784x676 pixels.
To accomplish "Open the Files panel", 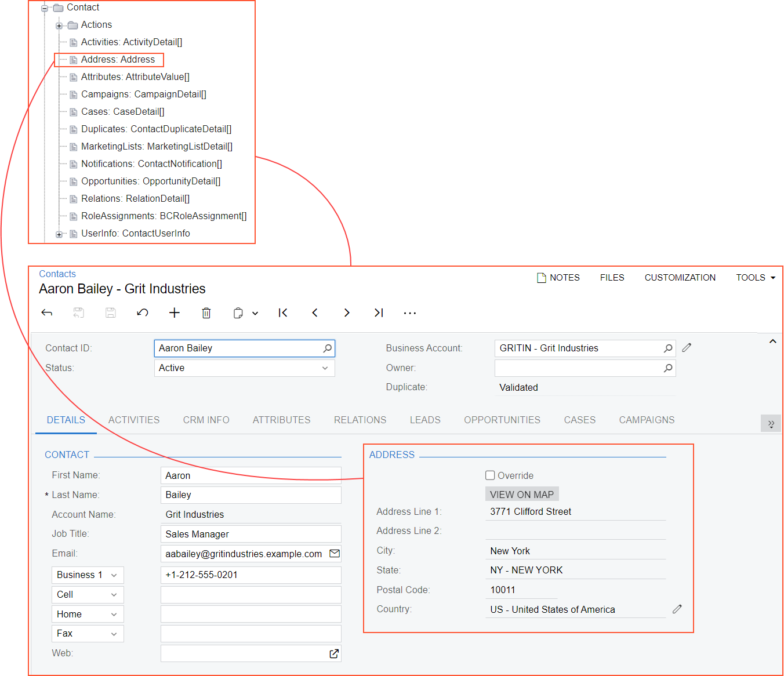I will [x=612, y=278].
